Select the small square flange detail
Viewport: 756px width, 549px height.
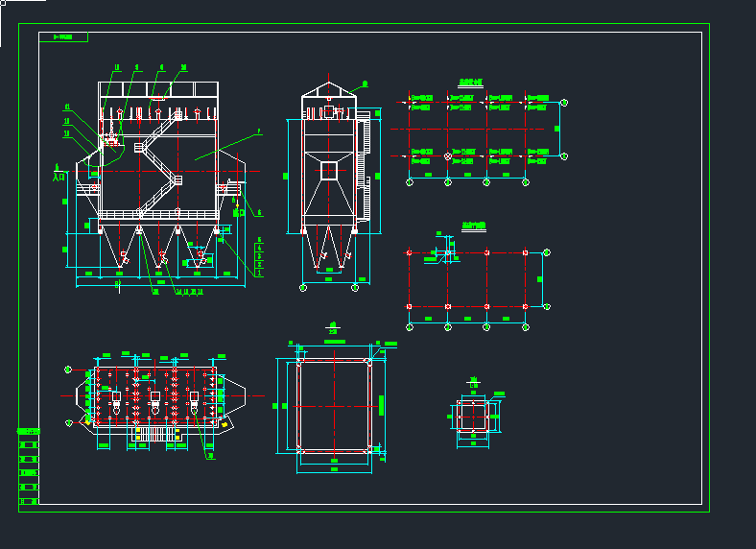(473, 416)
